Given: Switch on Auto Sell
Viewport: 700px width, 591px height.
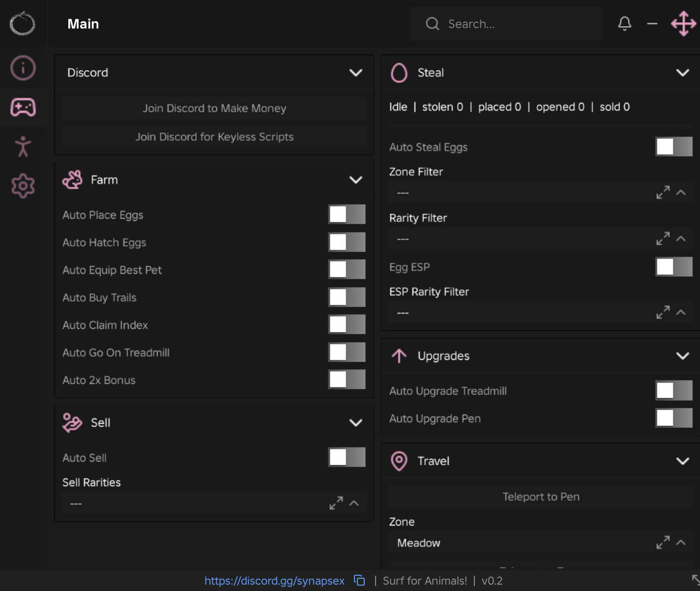Looking at the screenshot, I should click(x=347, y=457).
